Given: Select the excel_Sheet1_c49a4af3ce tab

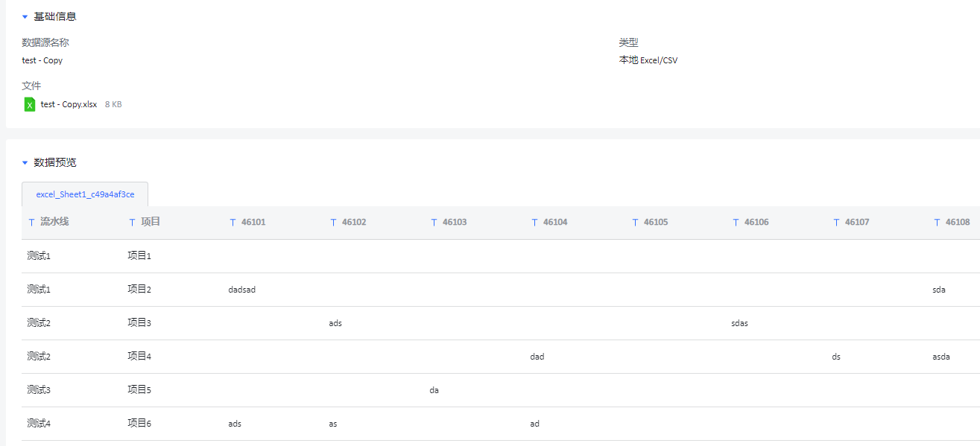Looking at the screenshot, I should coord(85,194).
